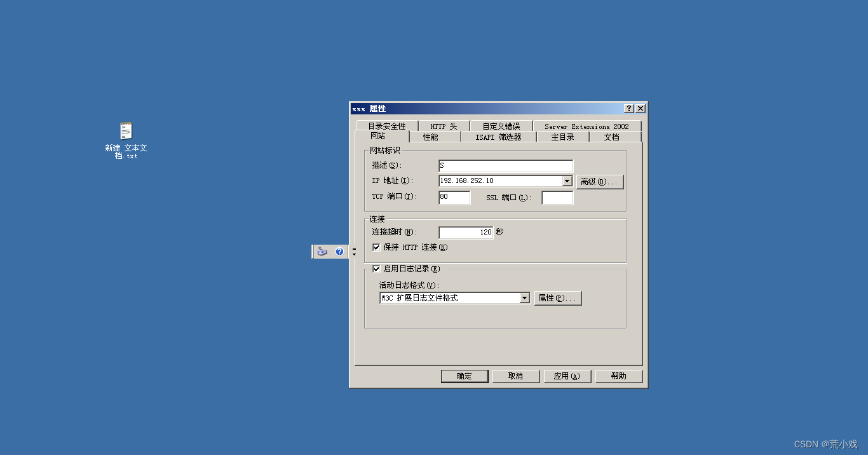The width and height of the screenshot is (868, 455).
Task: Enable the 保持 HTTP 连接 checkbox
Action: (376, 247)
